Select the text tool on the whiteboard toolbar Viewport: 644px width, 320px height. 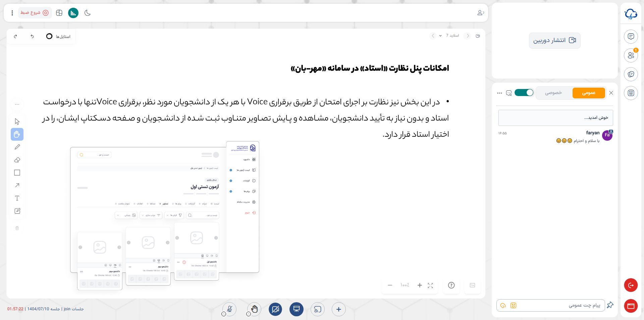tap(17, 198)
